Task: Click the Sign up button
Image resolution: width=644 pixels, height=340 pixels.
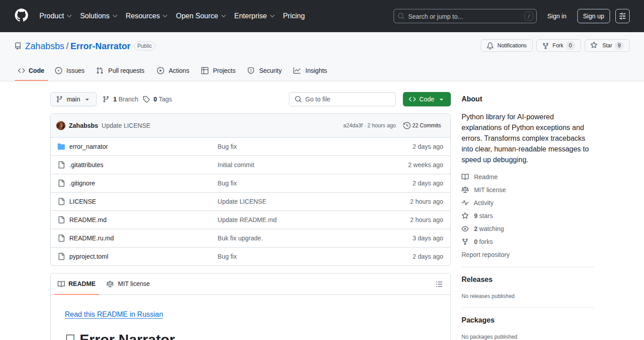Action: pyautogui.click(x=593, y=16)
